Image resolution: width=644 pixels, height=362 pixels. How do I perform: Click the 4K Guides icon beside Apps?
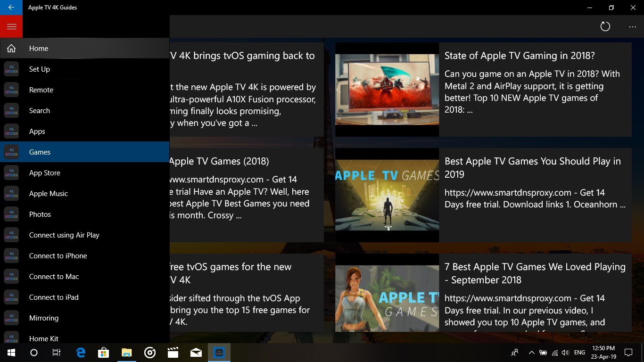click(11, 131)
